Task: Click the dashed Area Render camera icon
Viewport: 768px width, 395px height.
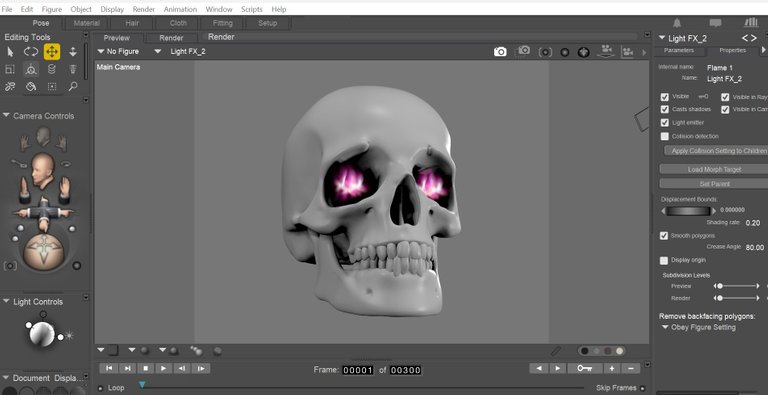Action: pos(524,50)
